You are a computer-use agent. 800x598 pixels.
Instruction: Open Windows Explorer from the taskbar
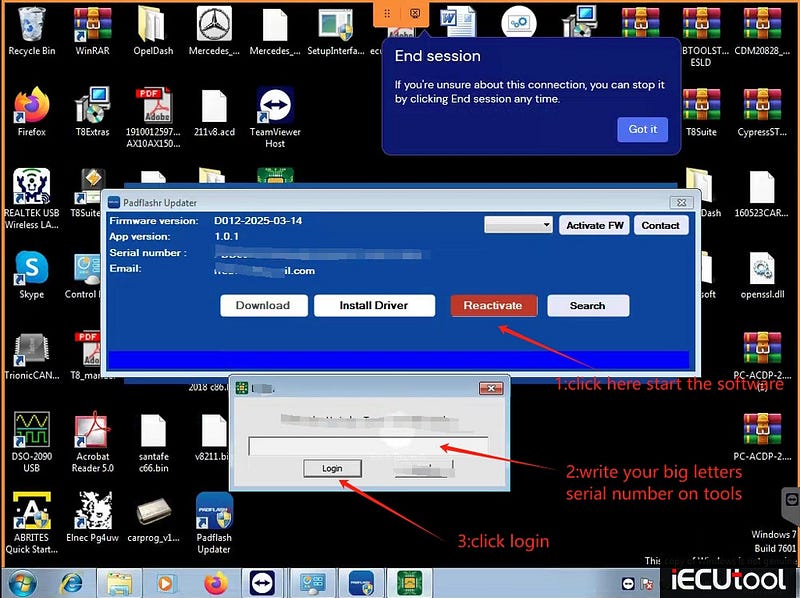pyautogui.click(x=118, y=583)
